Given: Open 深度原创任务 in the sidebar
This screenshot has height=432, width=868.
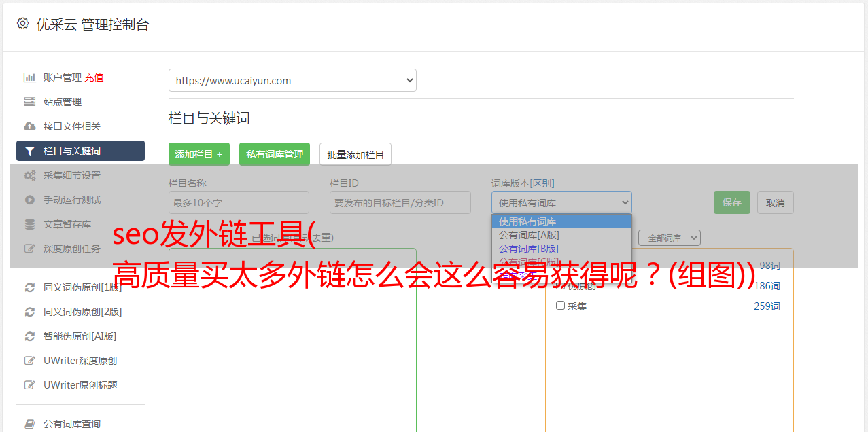Looking at the screenshot, I should [x=72, y=249].
